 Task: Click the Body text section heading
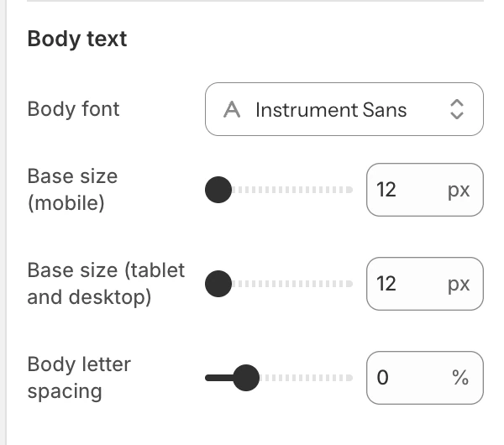coord(77,39)
